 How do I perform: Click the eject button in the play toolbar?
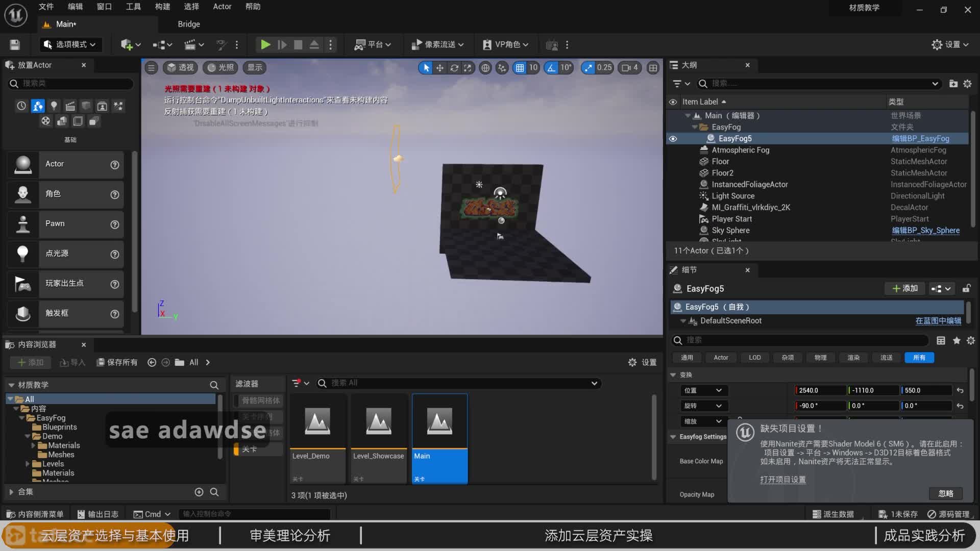[314, 45]
